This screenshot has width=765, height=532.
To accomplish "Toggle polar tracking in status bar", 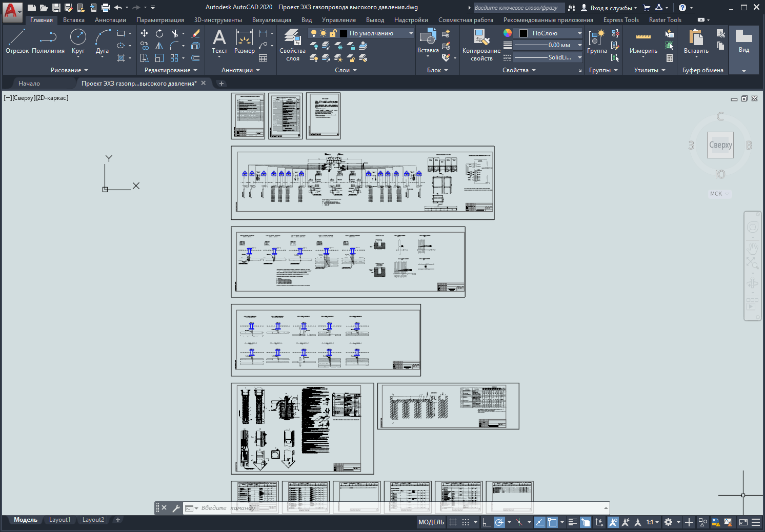I will (499, 522).
